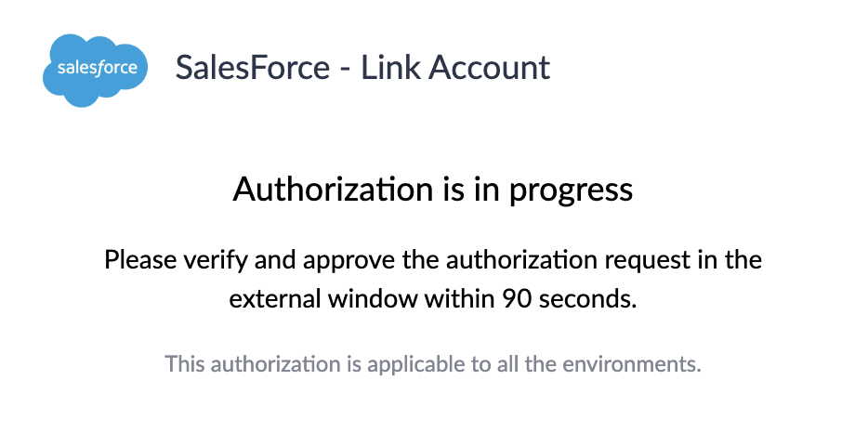The height and width of the screenshot is (433, 868).
Task: Click the 'salesforce' wordmark inside the cloud
Action: [97, 68]
